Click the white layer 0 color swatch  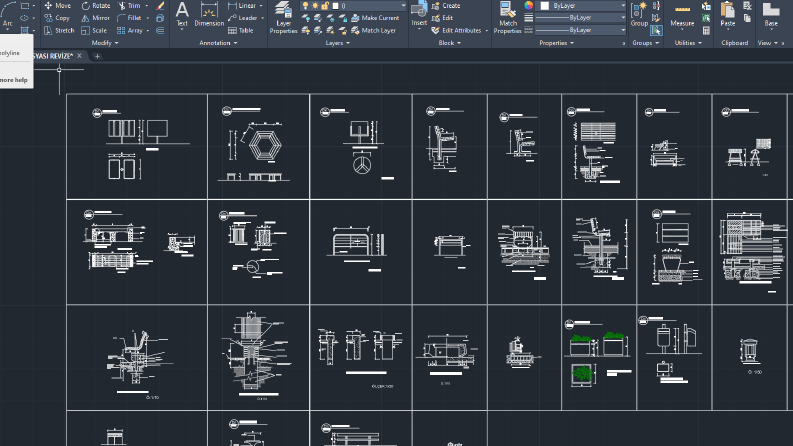(x=335, y=6)
